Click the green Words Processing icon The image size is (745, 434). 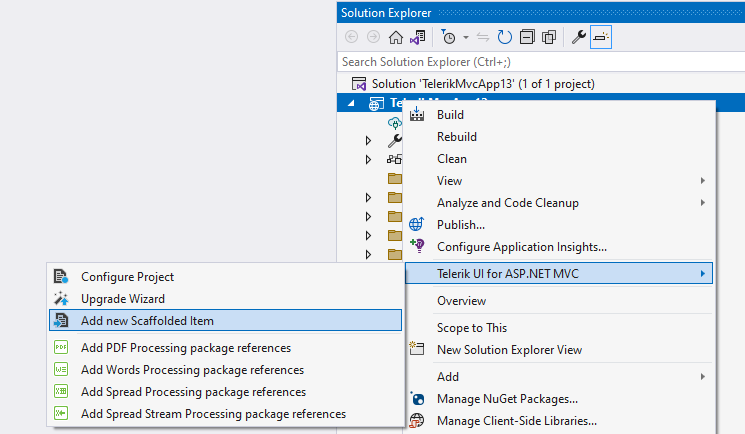pyautogui.click(x=61, y=369)
